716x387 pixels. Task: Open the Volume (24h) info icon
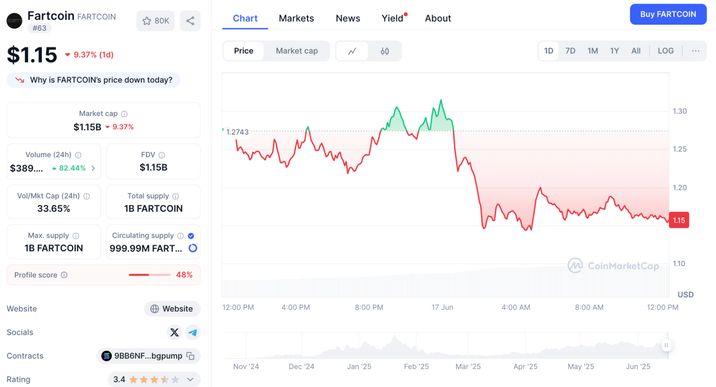[x=78, y=155]
